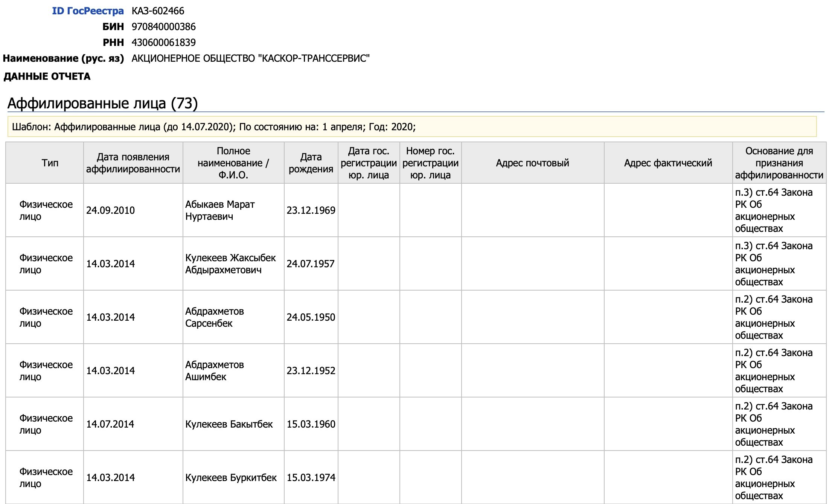
Task: Select birth date 15.03.1960
Action: [x=311, y=424]
